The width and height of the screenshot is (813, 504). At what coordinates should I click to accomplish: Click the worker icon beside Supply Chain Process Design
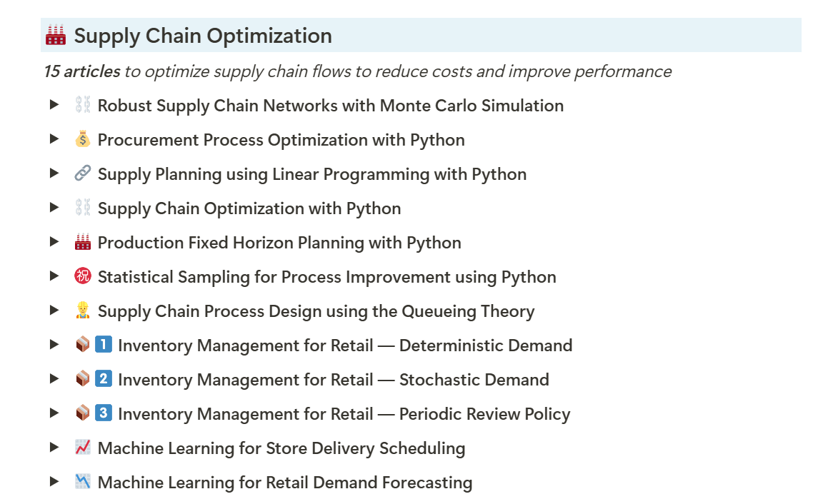click(x=83, y=311)
